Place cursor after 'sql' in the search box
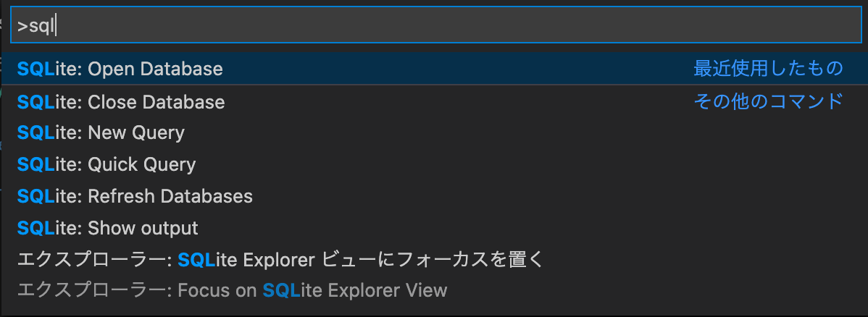The width and height of the screenshot is (868, 317). click(56, 26)
